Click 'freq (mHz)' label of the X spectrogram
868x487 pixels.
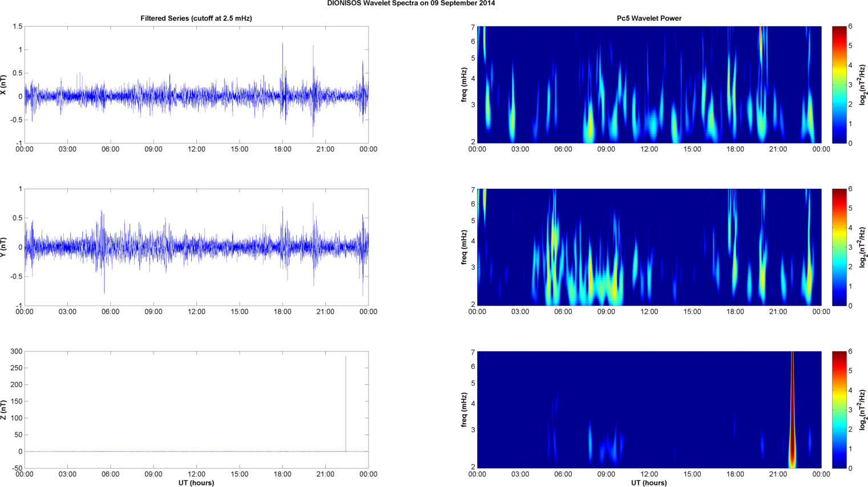[x=465, y=84]
